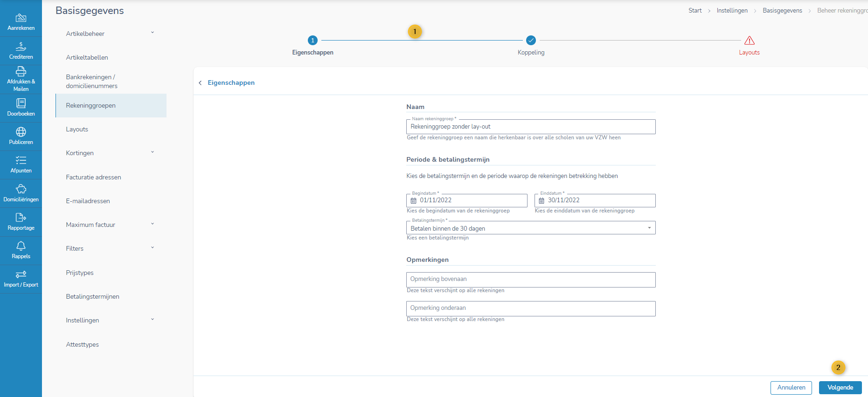Click the Instellingen breadcrumb link

[x=732, y=11]
